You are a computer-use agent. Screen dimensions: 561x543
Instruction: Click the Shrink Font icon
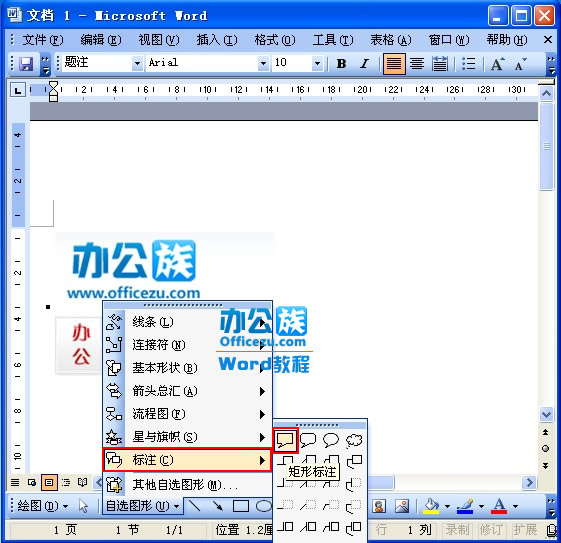pos(521,64)
